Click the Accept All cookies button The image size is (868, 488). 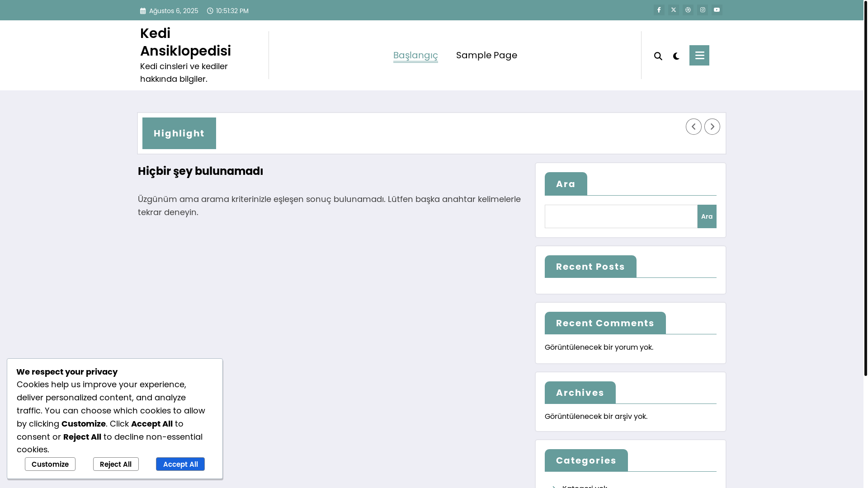pyautogui.click(x=180, y=464)
